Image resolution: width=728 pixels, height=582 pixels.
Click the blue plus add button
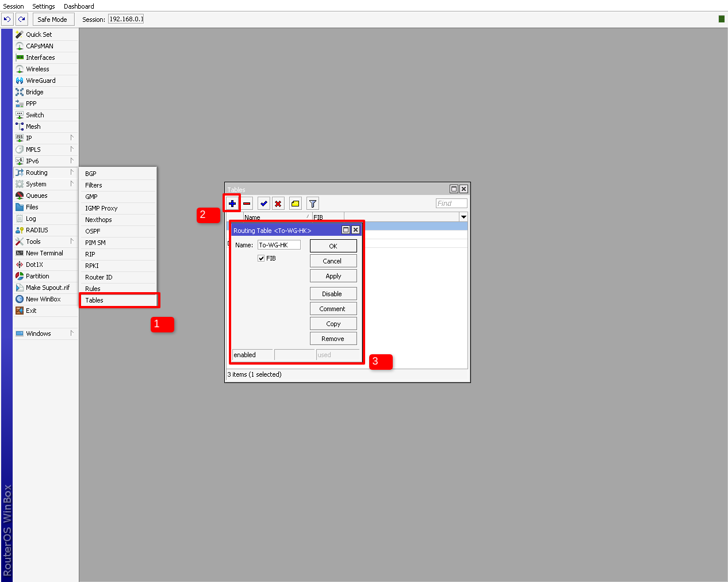tap(232, 204)
